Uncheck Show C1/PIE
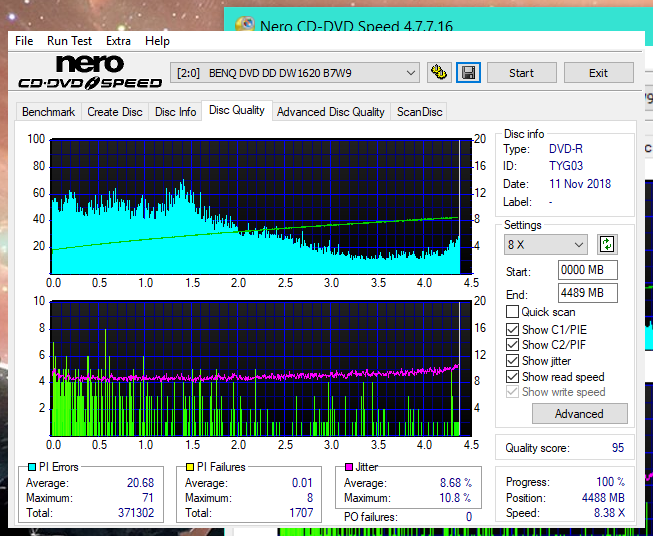Image resolution: width=653 pixels, height=536 pixels. point(512,330)
